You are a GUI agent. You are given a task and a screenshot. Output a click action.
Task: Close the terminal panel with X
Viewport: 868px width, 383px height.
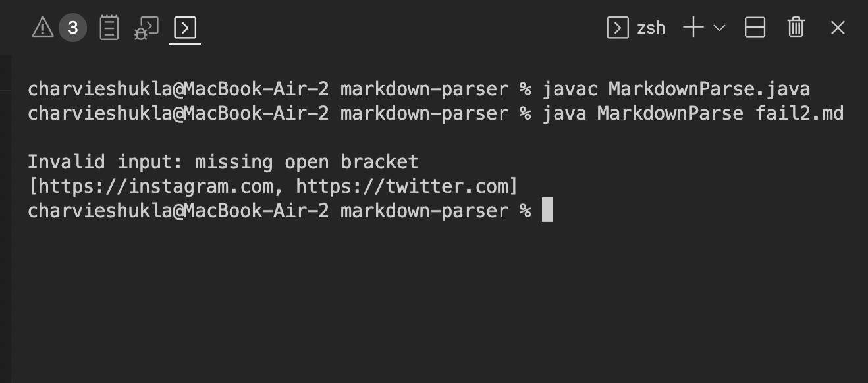pos(837,28)
